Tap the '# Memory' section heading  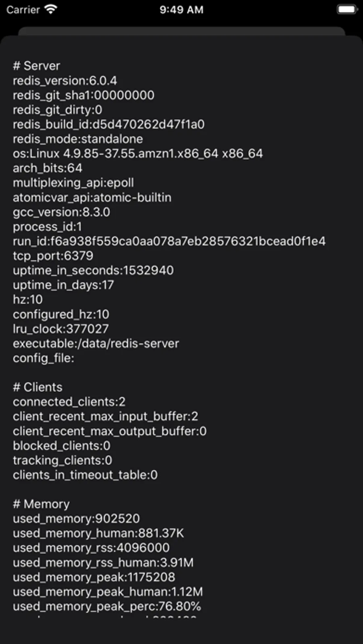coord(41,504)
